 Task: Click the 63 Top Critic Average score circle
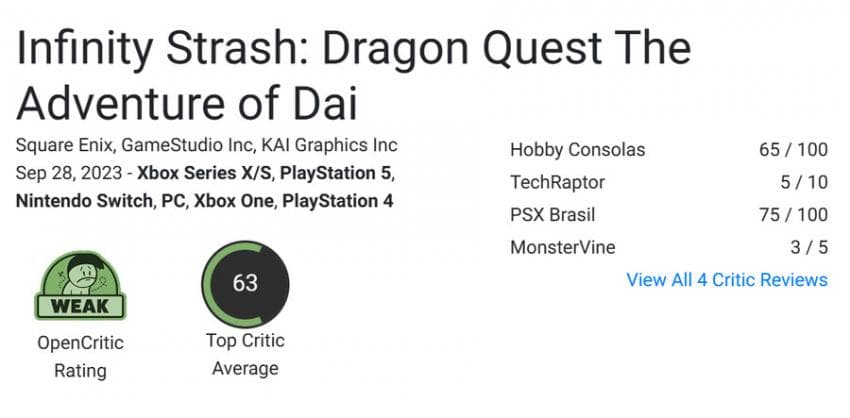click(245, 284)
